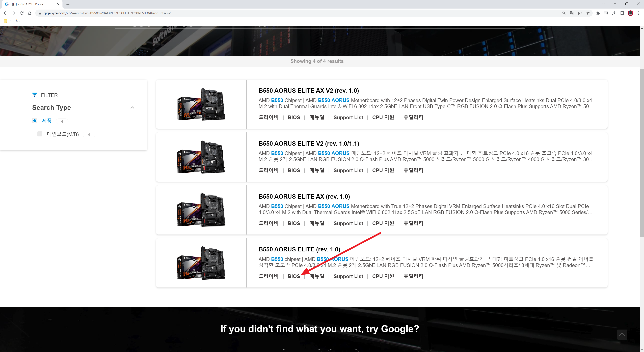
Task: Check the 메인보드(M/B) checkbox
Action: [x=40, y=134]
